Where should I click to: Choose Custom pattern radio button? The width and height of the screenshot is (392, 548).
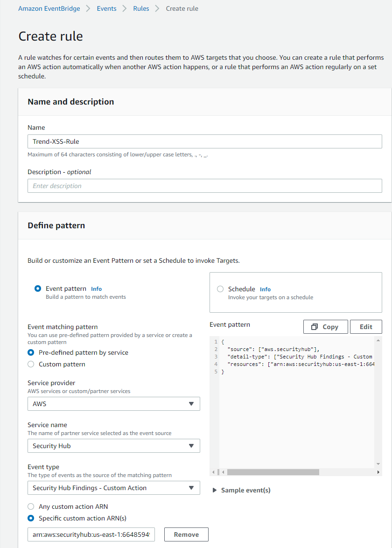(x=31, y=364)
